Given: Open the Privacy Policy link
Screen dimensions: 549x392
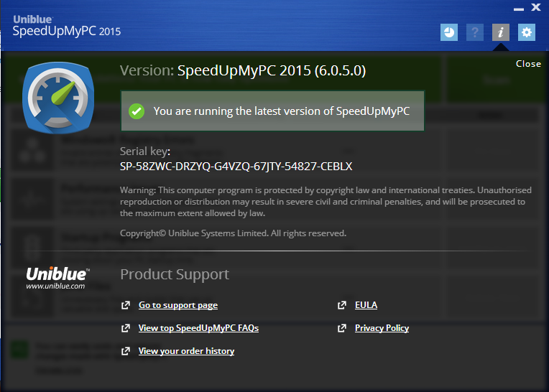Looking at the screenshot, I should (382, 328).
